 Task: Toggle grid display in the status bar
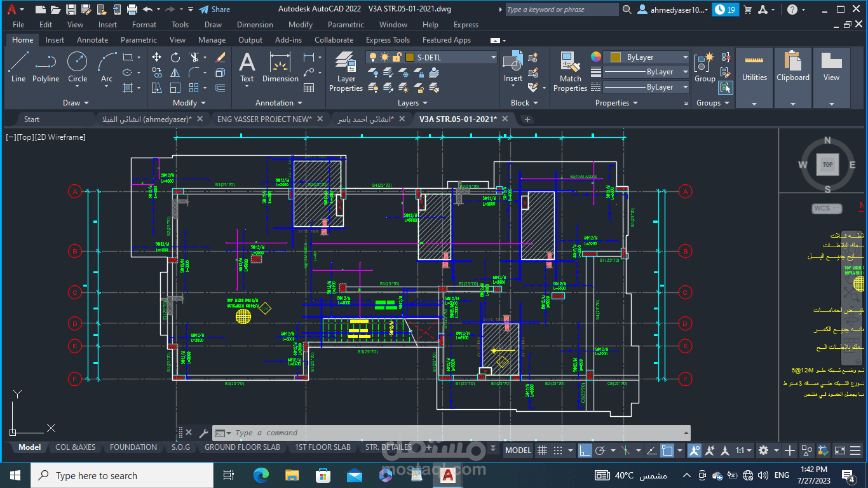542,450
